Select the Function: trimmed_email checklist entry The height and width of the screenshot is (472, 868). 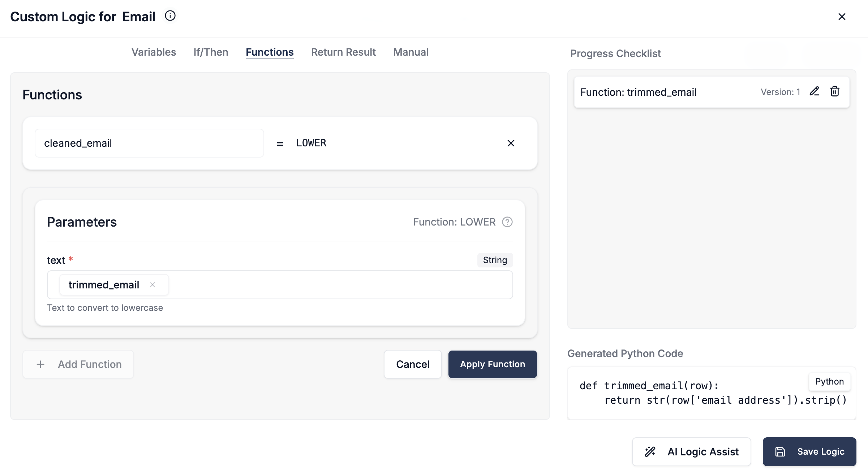point(712,92)
